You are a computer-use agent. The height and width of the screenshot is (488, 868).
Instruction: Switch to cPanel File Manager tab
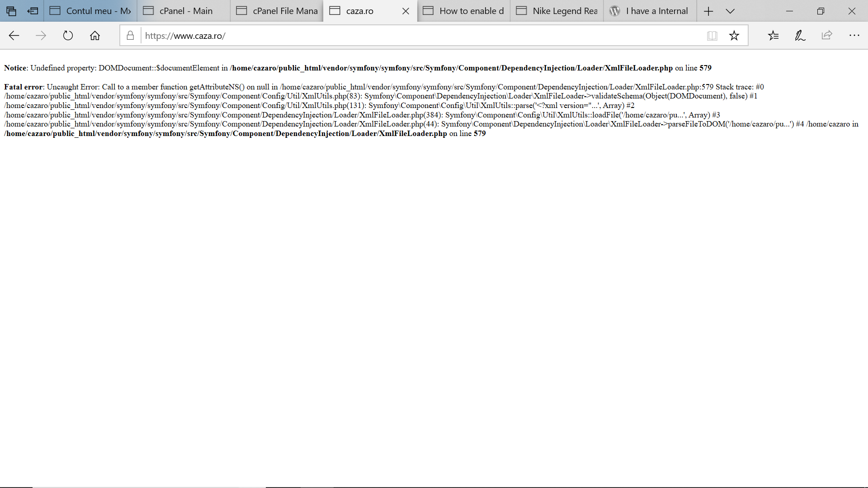pos(278,11)
